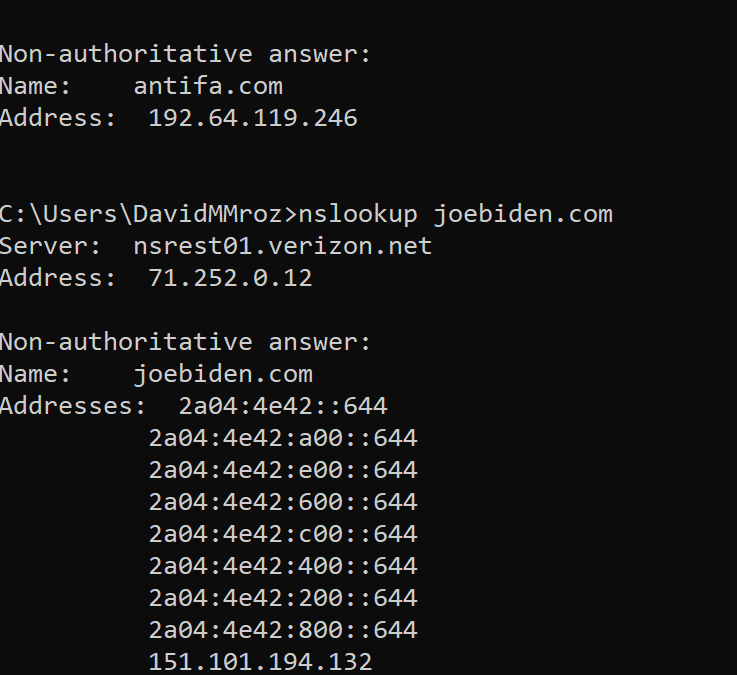Click the address 2a04:4e42:a00::644
This screenshot has height=675, width=737.
click(x=283, y=438)
